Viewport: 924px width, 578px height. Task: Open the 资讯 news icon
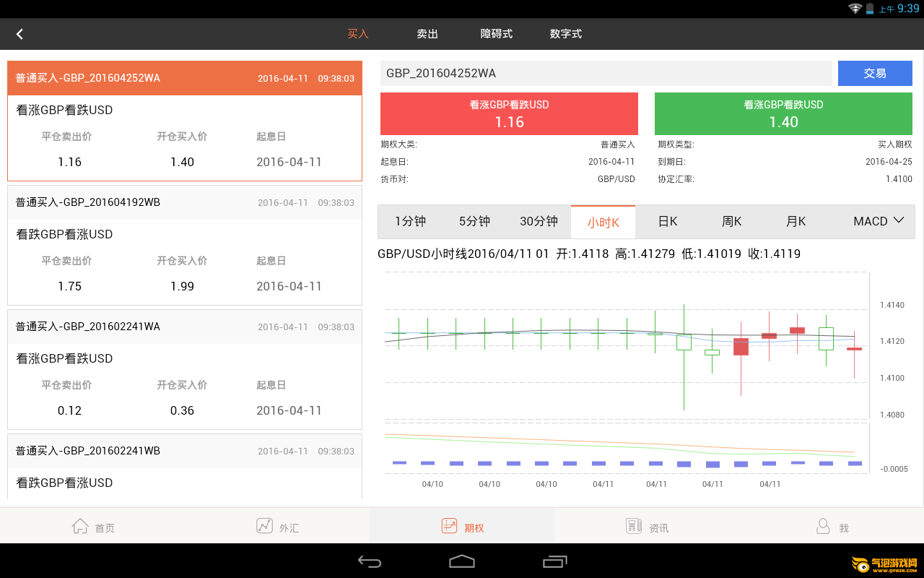coord(634,526)
